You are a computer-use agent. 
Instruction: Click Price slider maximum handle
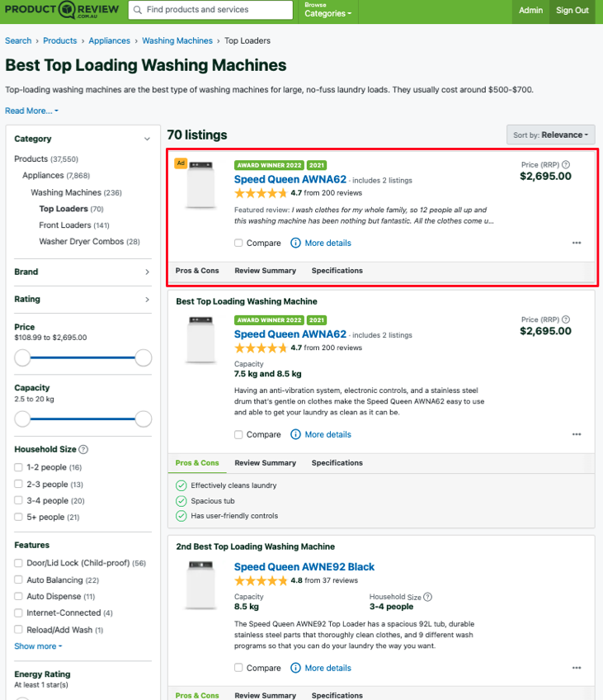(x=144, y=357)
